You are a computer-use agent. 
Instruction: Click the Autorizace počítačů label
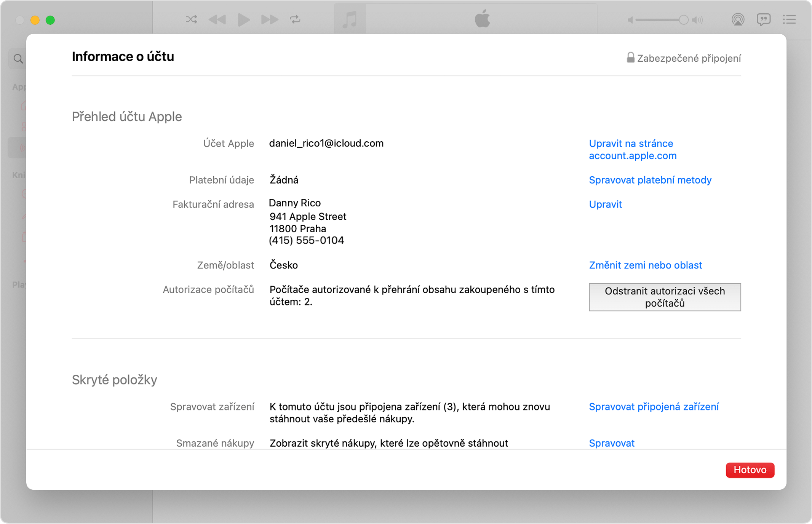pyautogui.click(x=208, y=290)
